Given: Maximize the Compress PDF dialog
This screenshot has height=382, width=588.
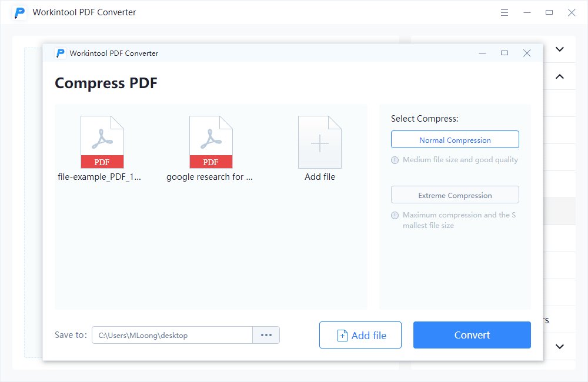Looking at the screenshot, I should coord(505,53).
